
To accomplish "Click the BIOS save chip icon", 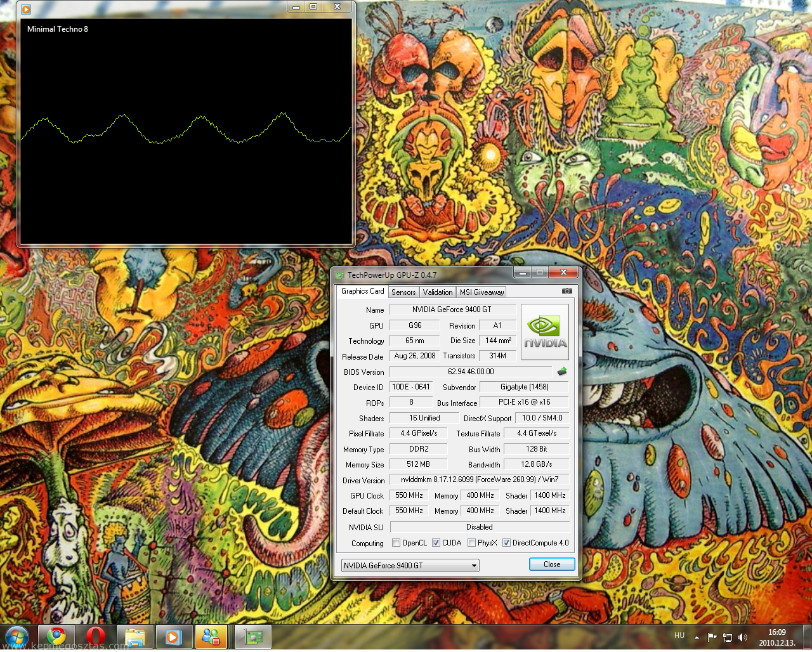I will 561,372.
